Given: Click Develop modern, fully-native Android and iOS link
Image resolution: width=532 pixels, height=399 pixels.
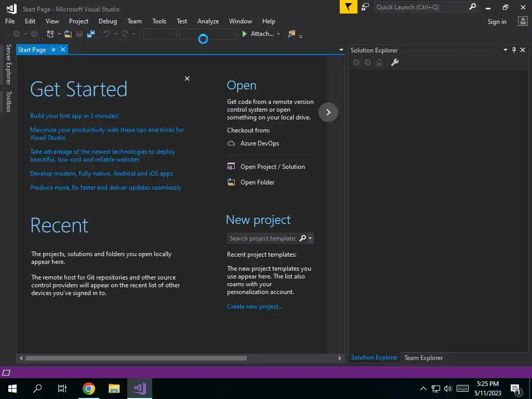Looking at the screenshot, I should 101,174.
